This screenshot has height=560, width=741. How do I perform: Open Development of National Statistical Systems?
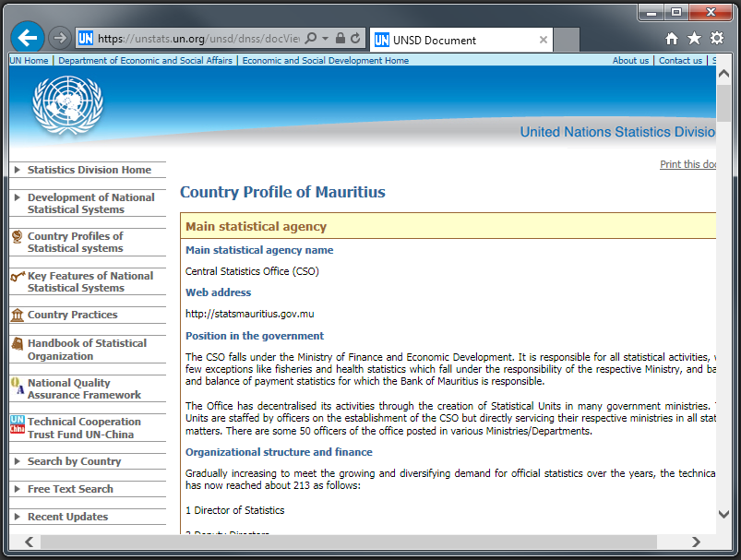(x=90, y=203)
